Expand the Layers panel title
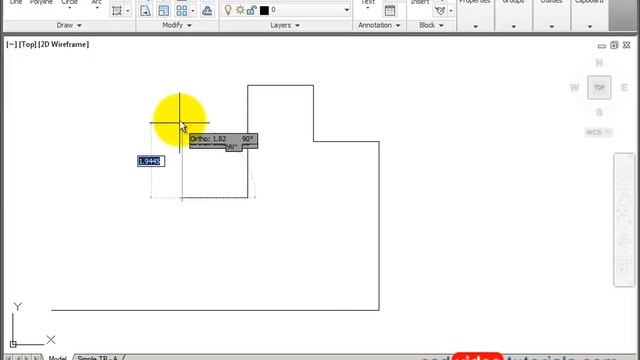Viewport: 640px width, 360px height. click(x=285, y=25)
